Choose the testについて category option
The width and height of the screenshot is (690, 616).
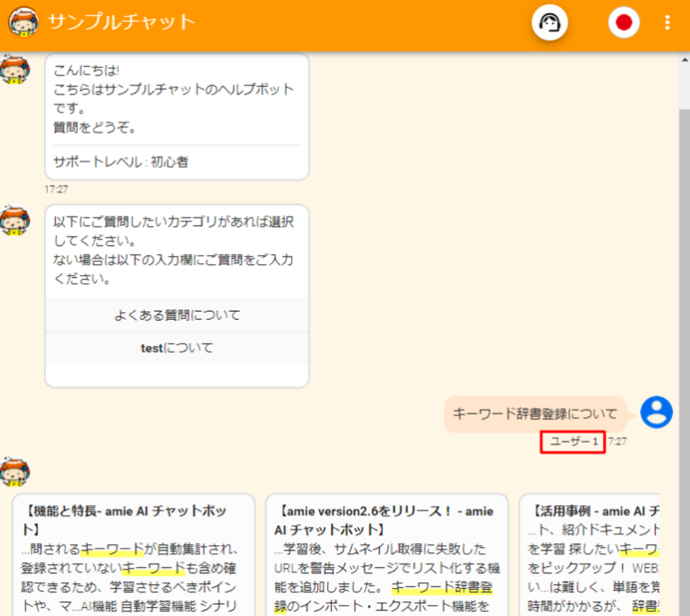pos(177,348)
